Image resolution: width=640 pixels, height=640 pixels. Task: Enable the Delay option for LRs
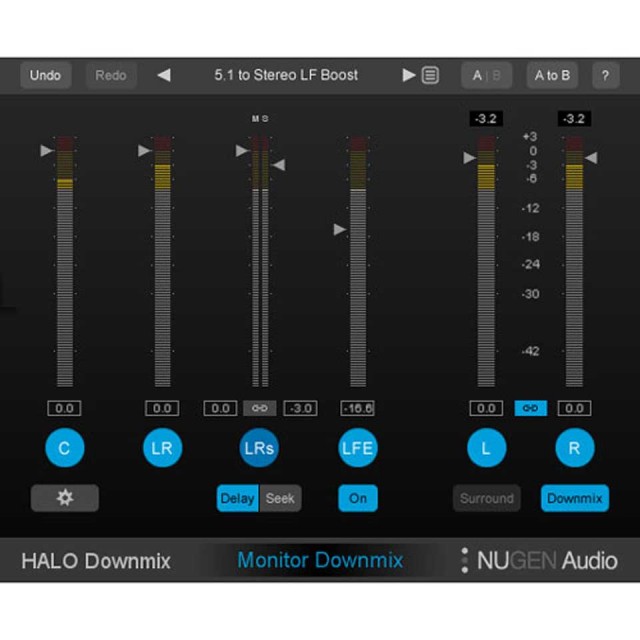point(238,498)
